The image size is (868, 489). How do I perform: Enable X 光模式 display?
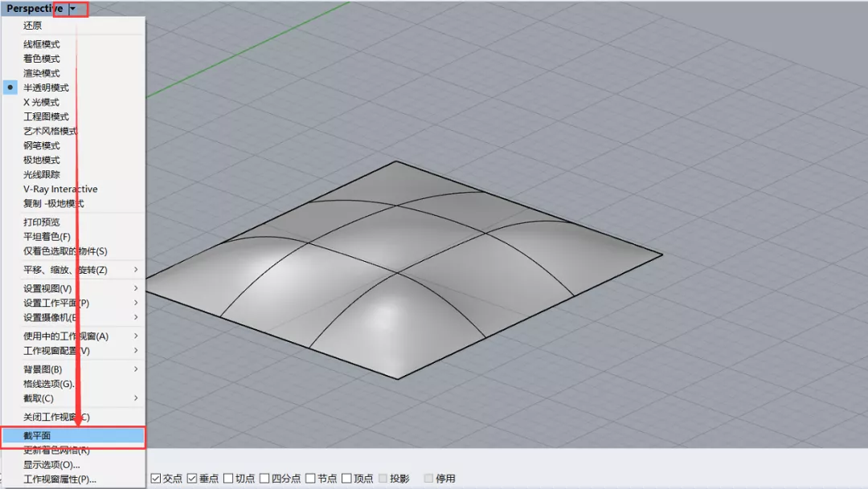[x=74, y=102]
